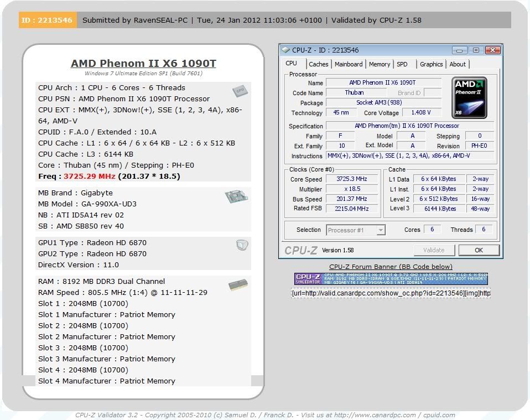This screenshot has height=420, width=530.
Task: Click the Specification field in CPU-Z
Action: [410, 126]
